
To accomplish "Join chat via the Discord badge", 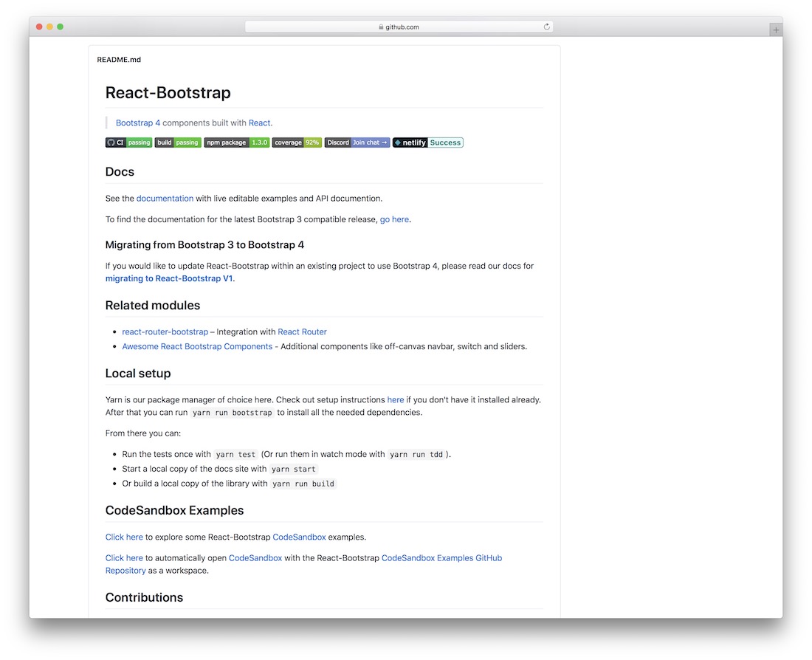I will (x=357, y=142).
